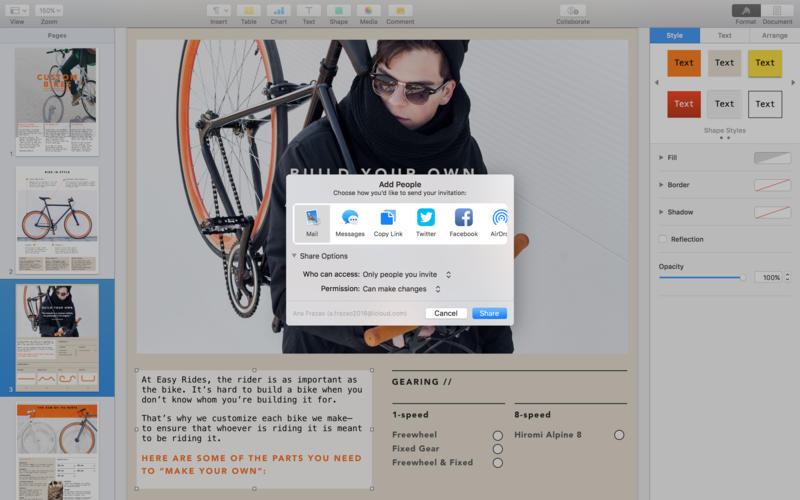Click the Cancel button
The height and width of the screenshot is (500, 800).
pyautogui.click(x=446, y=313)
